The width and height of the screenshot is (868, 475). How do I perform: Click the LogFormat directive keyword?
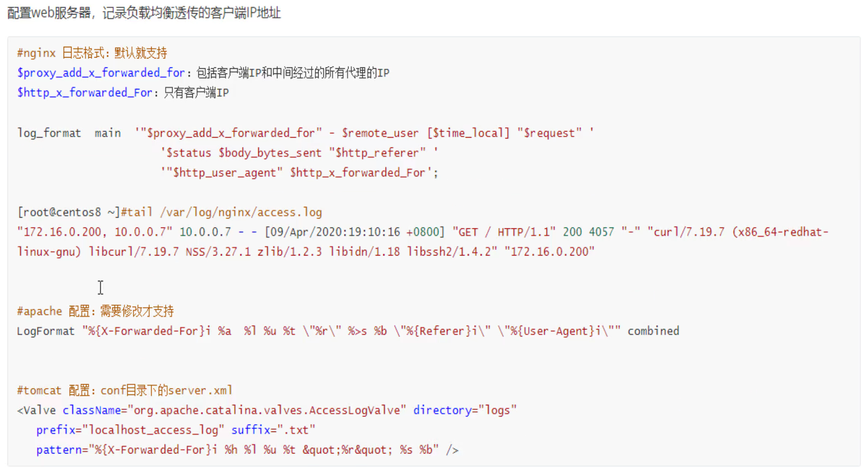(x=45, y=331)
